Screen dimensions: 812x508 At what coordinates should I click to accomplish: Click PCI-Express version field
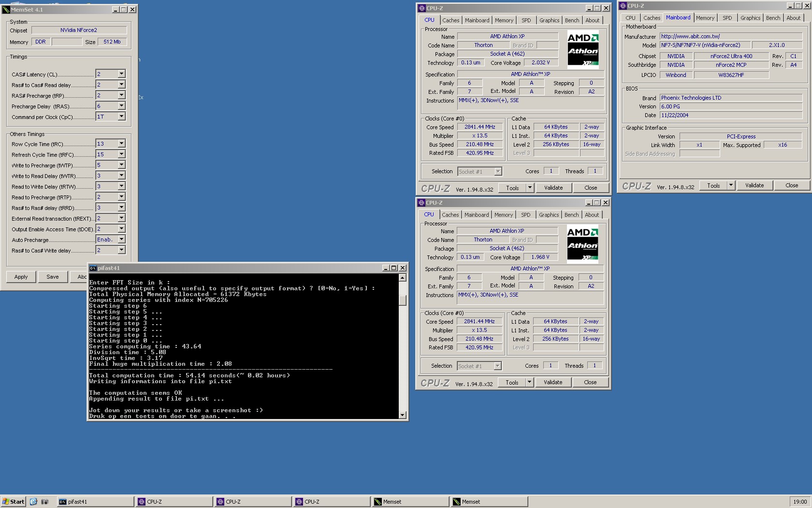pos(741,136)
